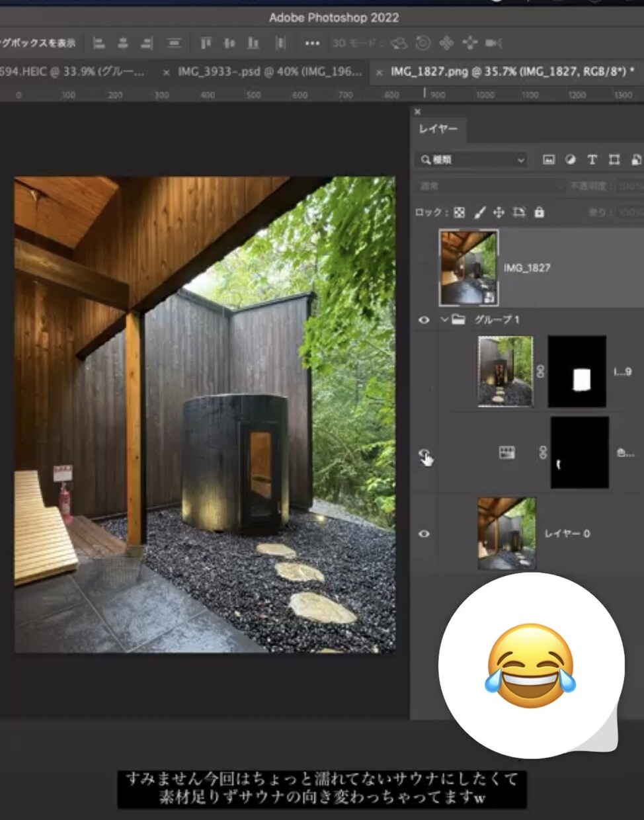Align left edges in options bar
The width and height of the screenshot is (644, 820).
click(99, 44)
